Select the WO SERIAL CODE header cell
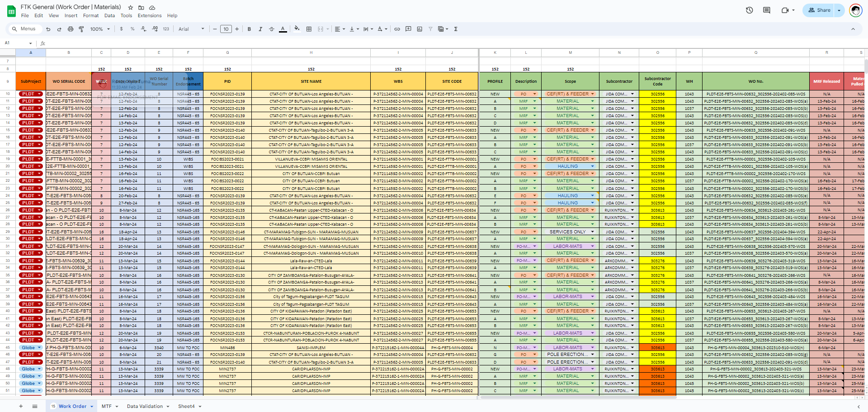Screen dimensions: 868x412 pos(69,81)
